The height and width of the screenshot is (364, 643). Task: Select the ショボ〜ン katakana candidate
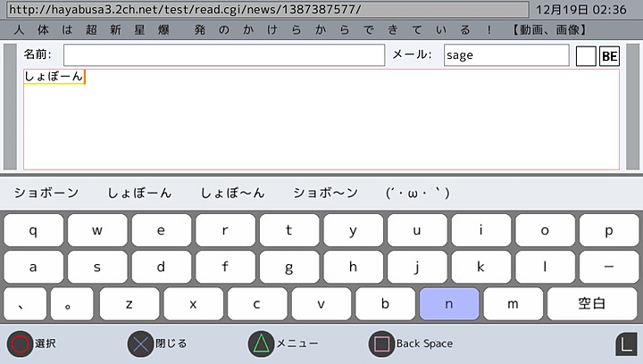325,193
